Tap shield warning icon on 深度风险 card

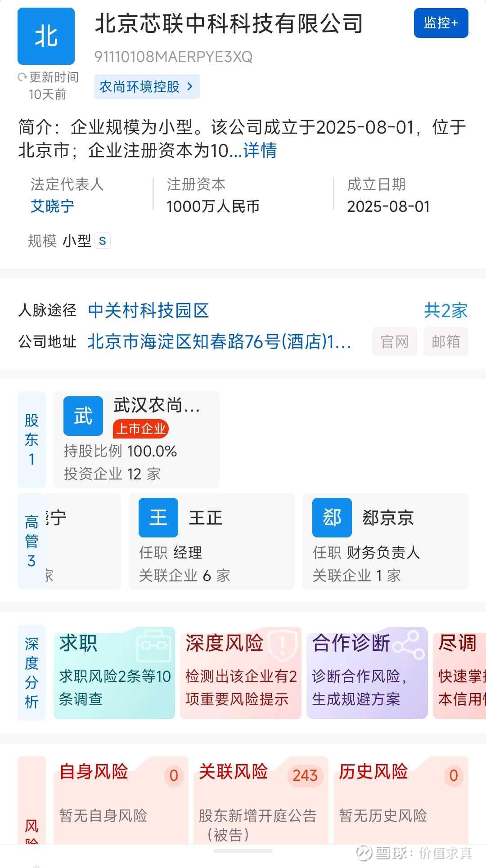click(283, 645)
